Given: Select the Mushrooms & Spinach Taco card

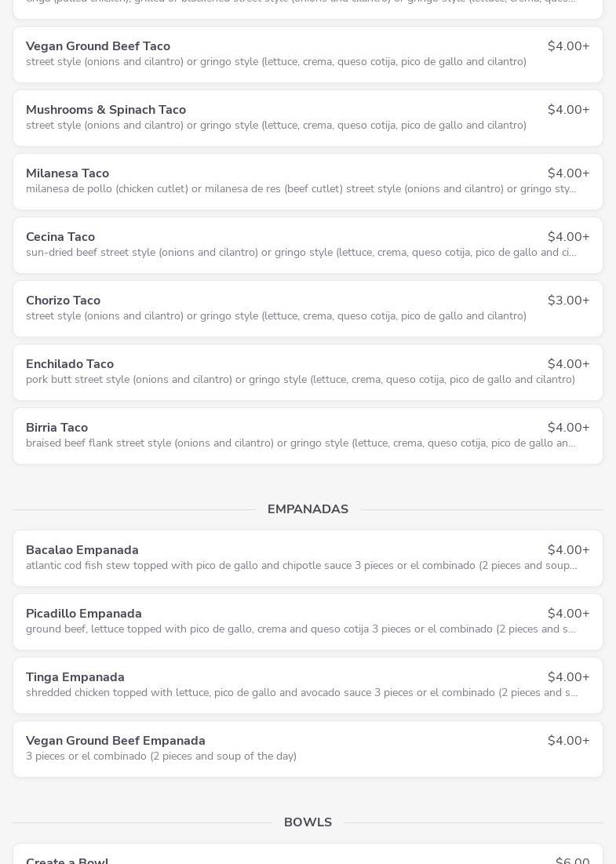Looking at the screenshot, I should click(308, 118).
